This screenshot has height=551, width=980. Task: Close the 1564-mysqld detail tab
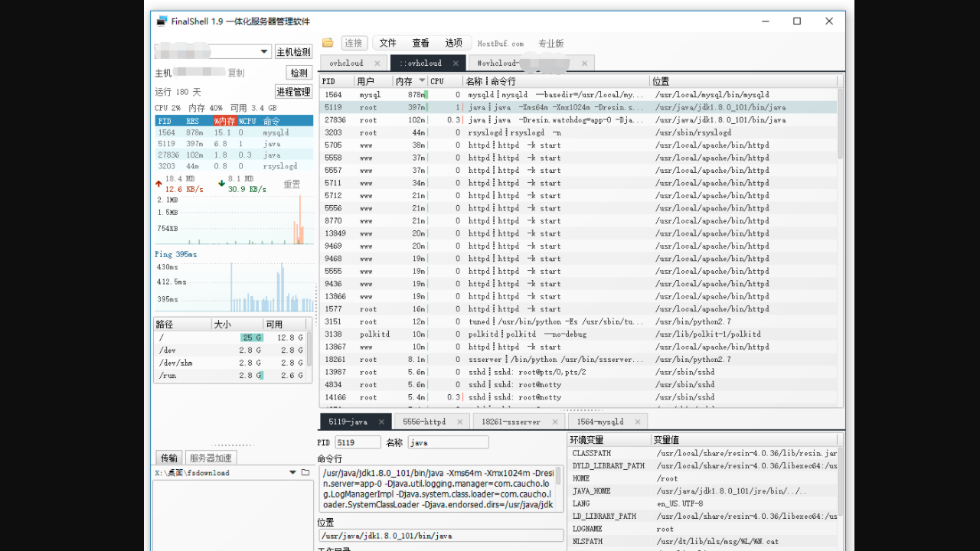(638, 422)
